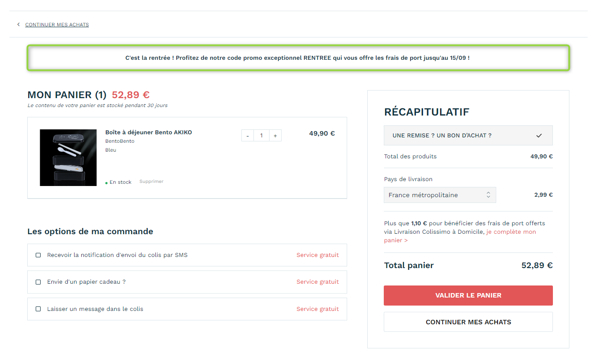This screenshot has width=602, height=364.
Task: Increase quantity with the plus button
Action: 275,136
